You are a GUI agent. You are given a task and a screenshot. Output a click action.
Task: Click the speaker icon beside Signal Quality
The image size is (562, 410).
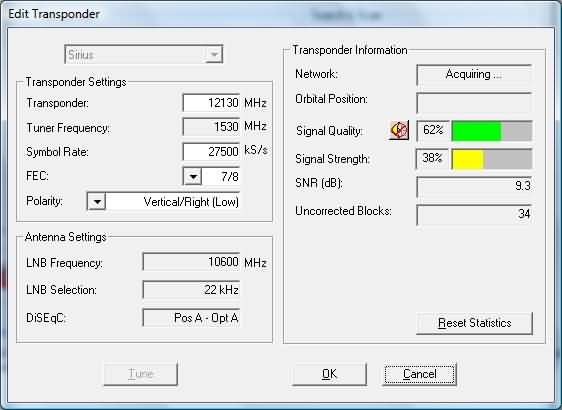[399, 130]
